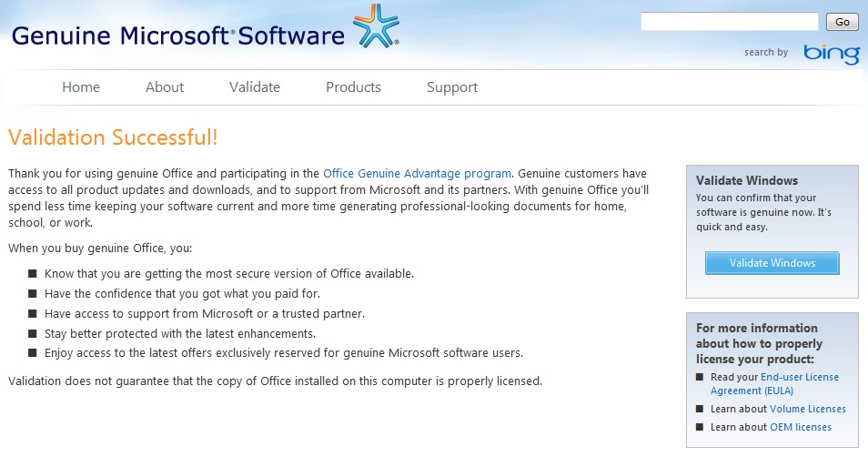This screenshot has height=467, width=868.
Task: Open the OEM licenses link
Action: 801,427
